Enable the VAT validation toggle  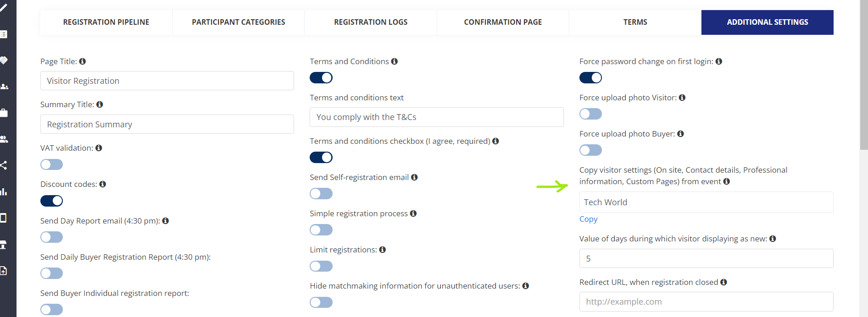pyautogui.click(x=51, y=164)
